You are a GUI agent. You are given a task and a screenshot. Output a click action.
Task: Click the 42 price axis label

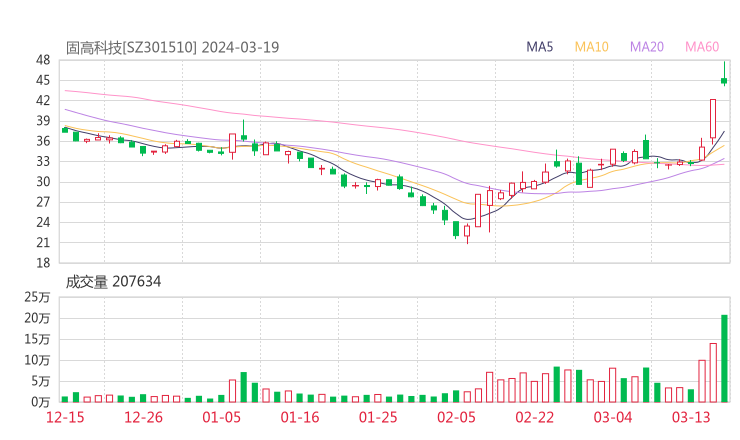pos(43,101)
